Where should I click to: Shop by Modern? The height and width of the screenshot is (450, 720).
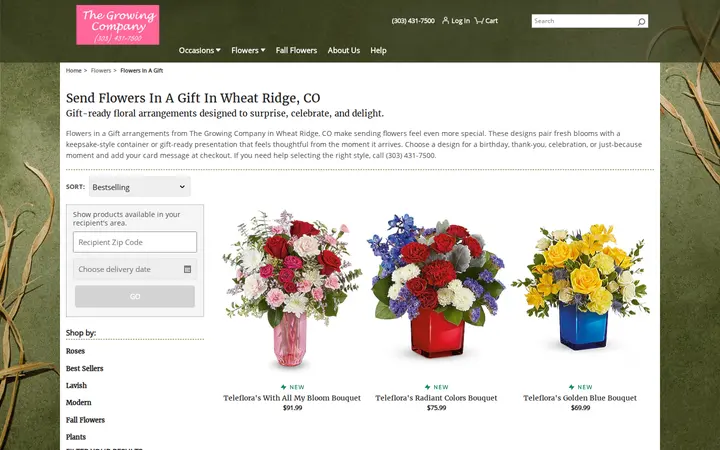pyautogui.click(x=79, y=403)
